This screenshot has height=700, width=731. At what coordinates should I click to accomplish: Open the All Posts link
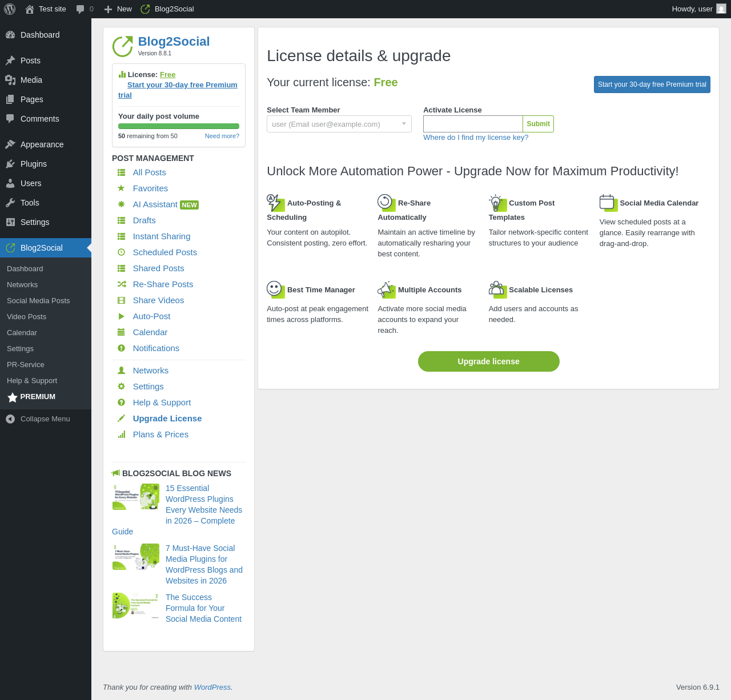pyautogui.click(x=150, y=172)
